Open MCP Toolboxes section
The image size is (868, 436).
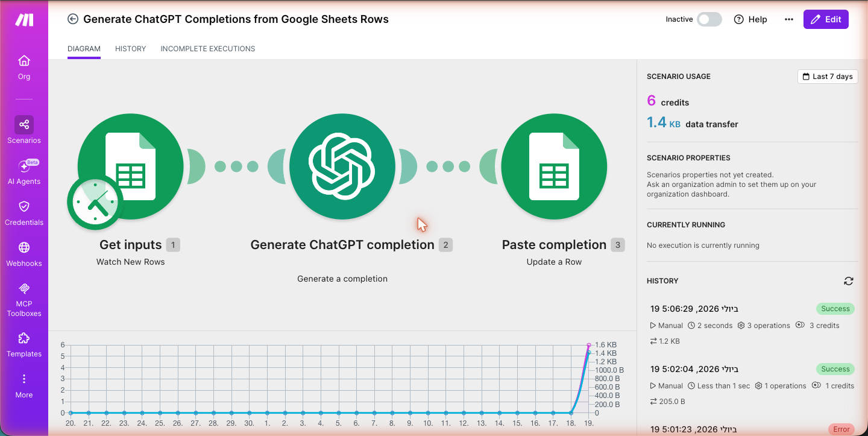tap(24, 299)
